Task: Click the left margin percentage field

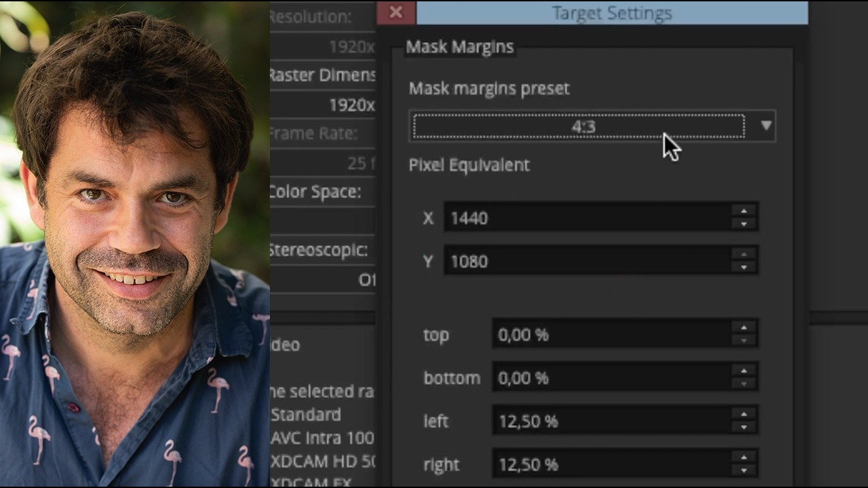Action: tap(612, 421)
